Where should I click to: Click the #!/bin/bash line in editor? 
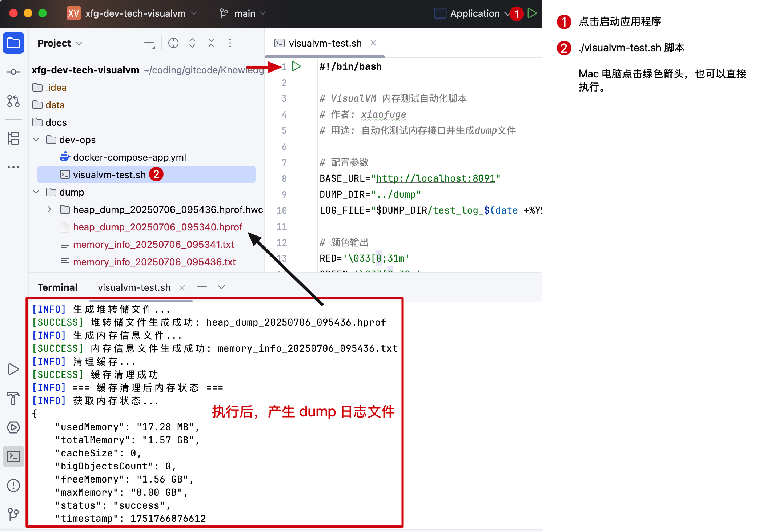point(350,66)
